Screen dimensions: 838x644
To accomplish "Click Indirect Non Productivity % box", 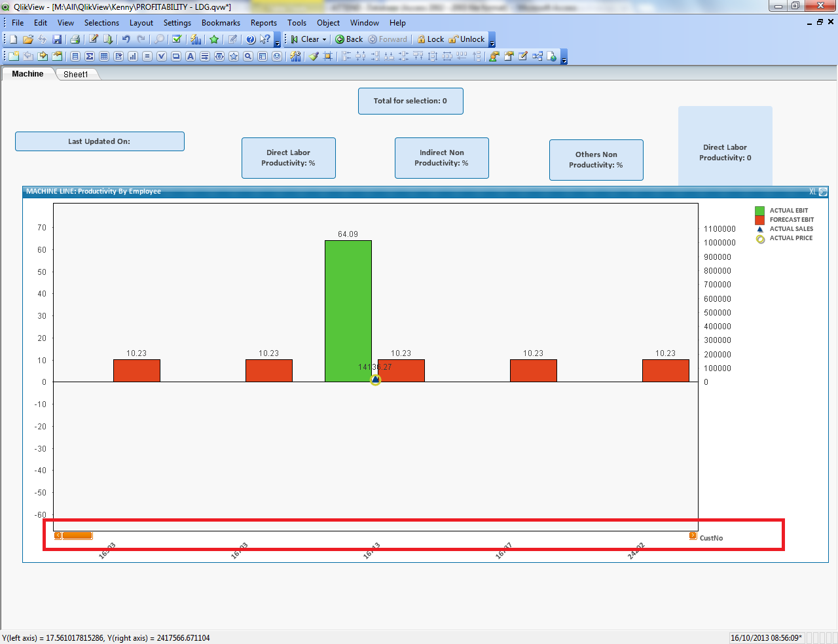I will (442, 158).
